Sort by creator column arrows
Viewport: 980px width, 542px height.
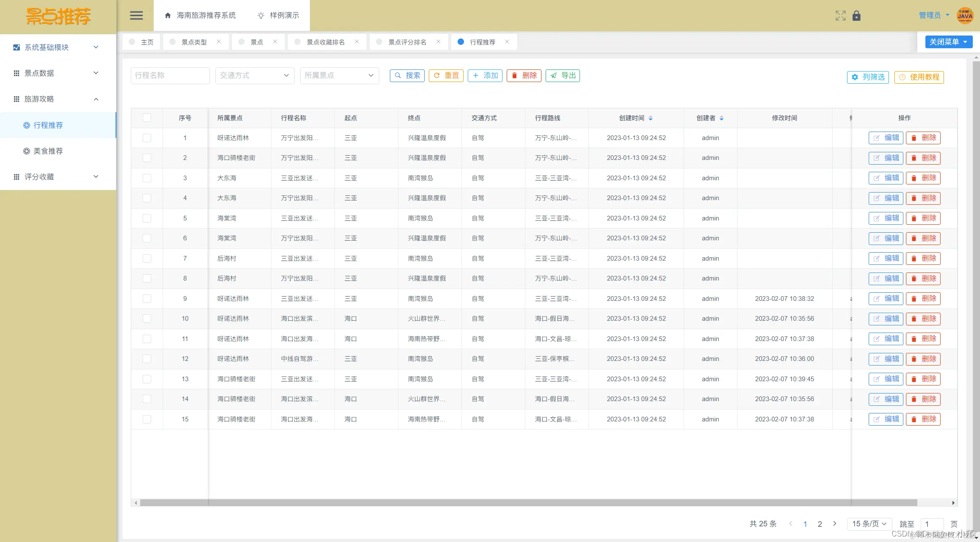coord(721,118)
